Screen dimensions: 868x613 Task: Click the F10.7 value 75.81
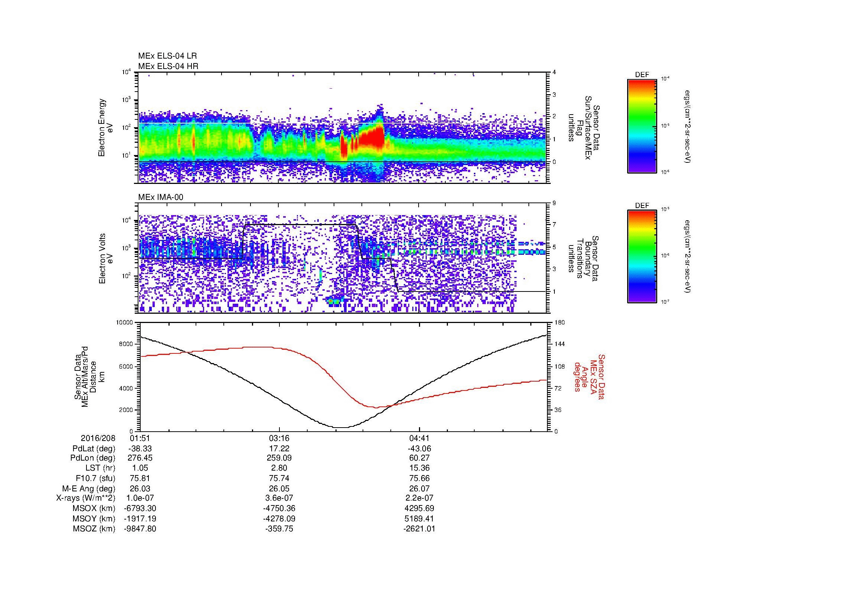pyautogui.click(x=140, y=478)
